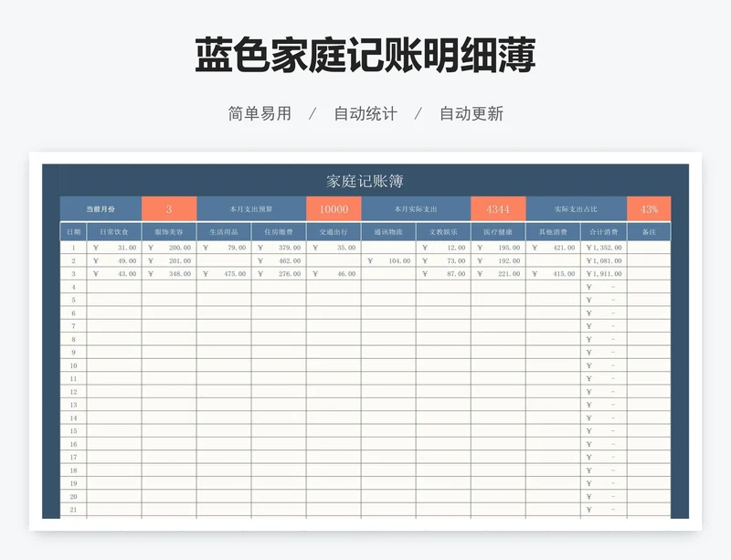
Task: Select the 12.00 文教娱乐 cell
Action: tap(443, 248)
